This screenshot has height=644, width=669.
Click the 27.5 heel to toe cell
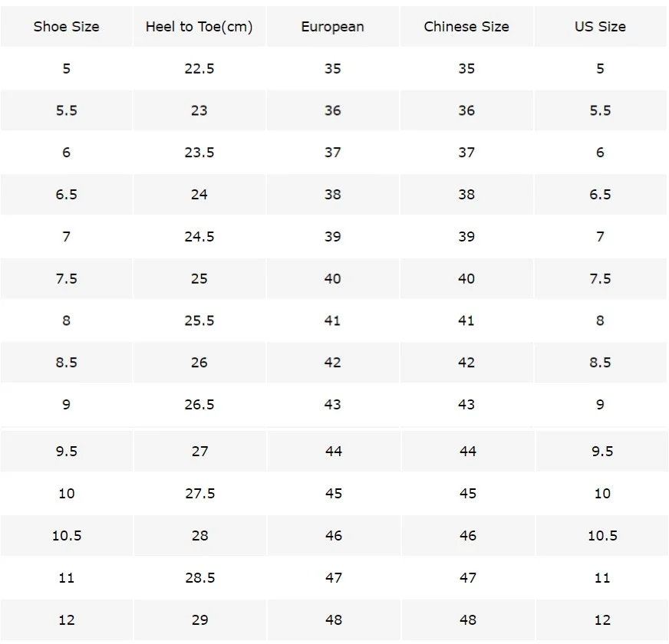tap(199, 494)
